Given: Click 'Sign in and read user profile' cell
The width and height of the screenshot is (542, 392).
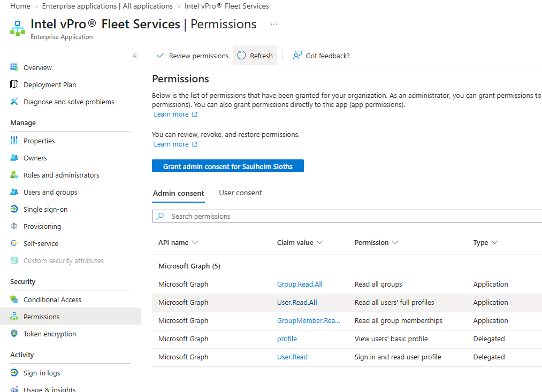Looking at the screenshot, I should 398,357.
